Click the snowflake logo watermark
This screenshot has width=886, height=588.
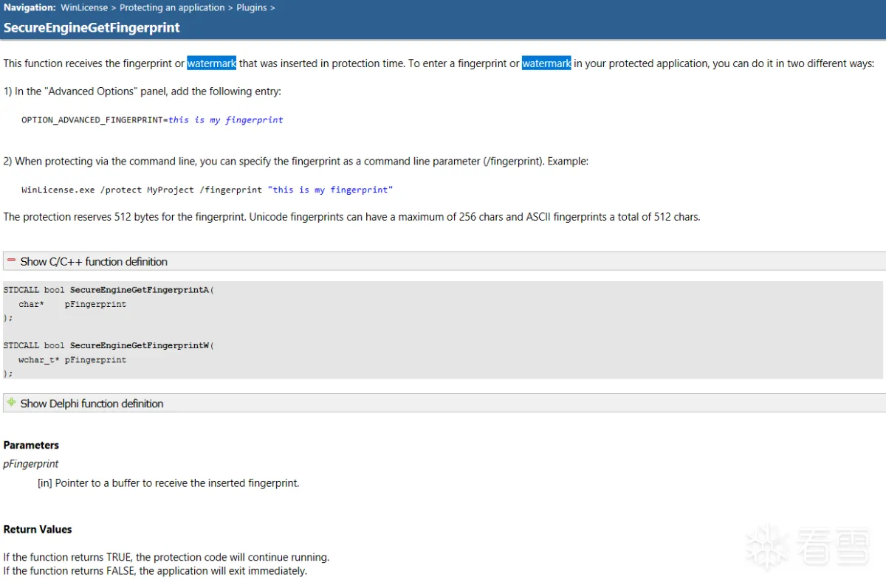(766, 547)
